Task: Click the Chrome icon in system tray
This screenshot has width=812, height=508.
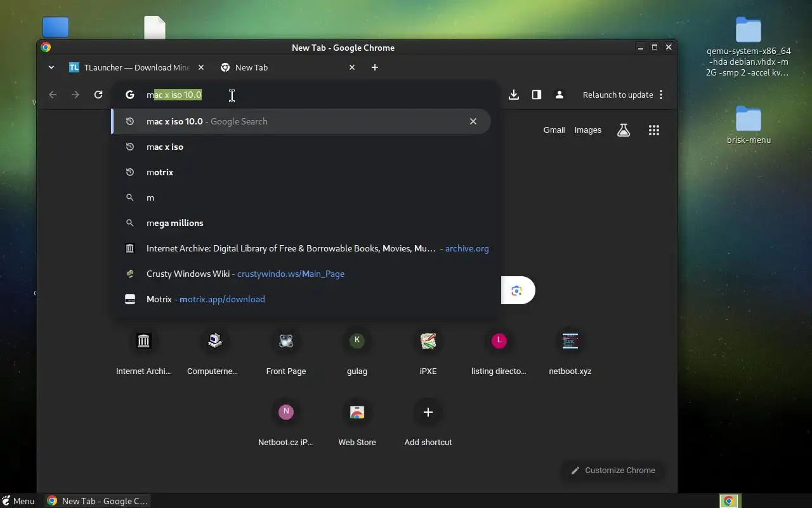Action: [730, 501]
